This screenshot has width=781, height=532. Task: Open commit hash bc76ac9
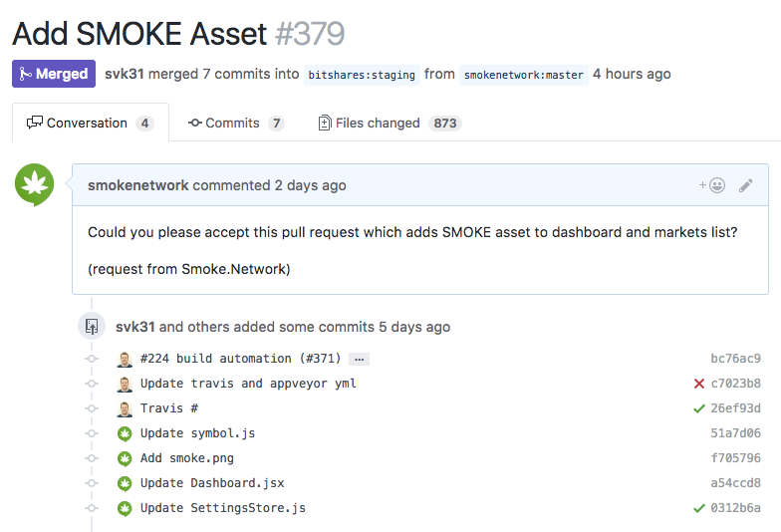[735, 359]
